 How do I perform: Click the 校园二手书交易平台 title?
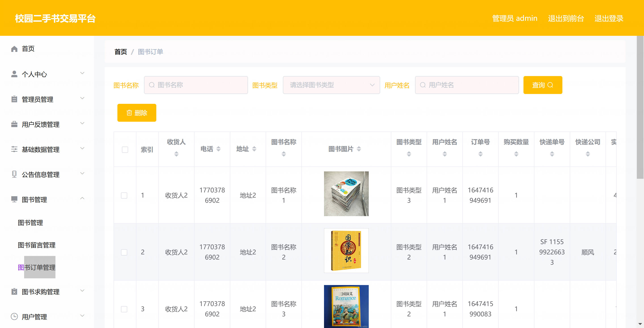tap(55, 18)
